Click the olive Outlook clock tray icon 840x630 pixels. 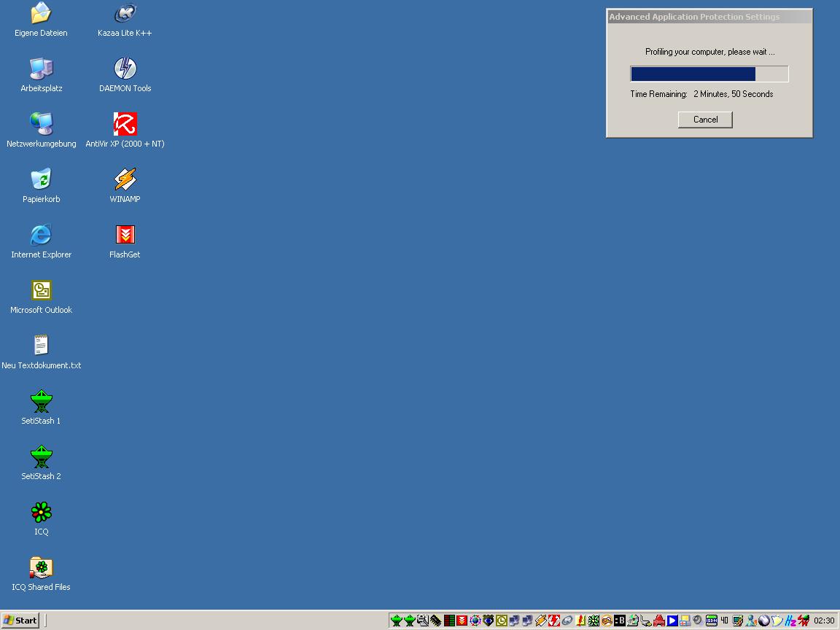click(502, 621)
